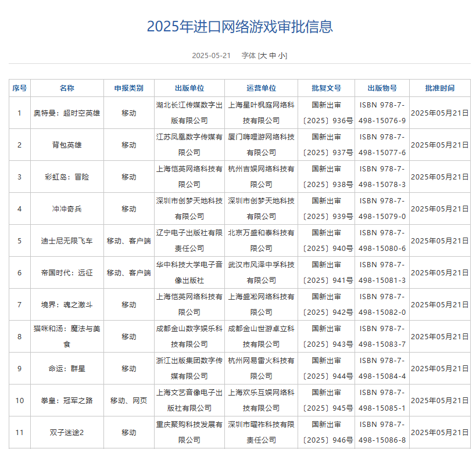Click ISBN 978-7-498-15080-6
The height and width of the screenshot is (449, 476).
[382, 240]
